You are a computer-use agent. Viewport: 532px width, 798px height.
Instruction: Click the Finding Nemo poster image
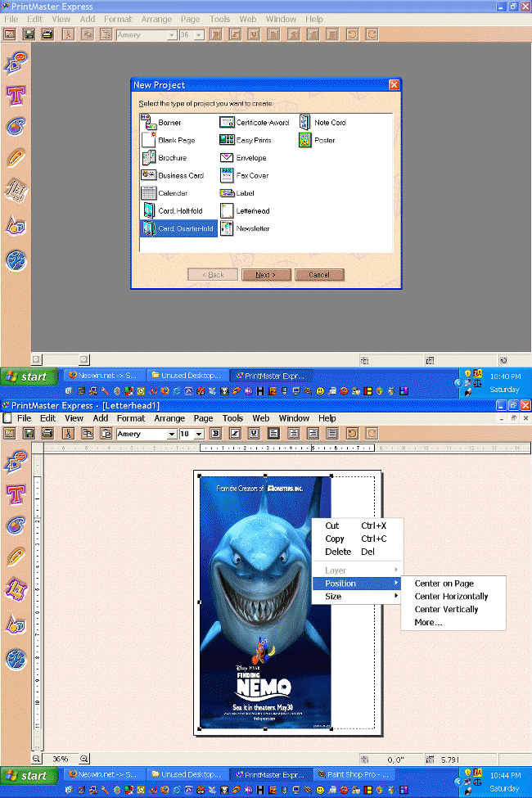(x=265, y=602)
